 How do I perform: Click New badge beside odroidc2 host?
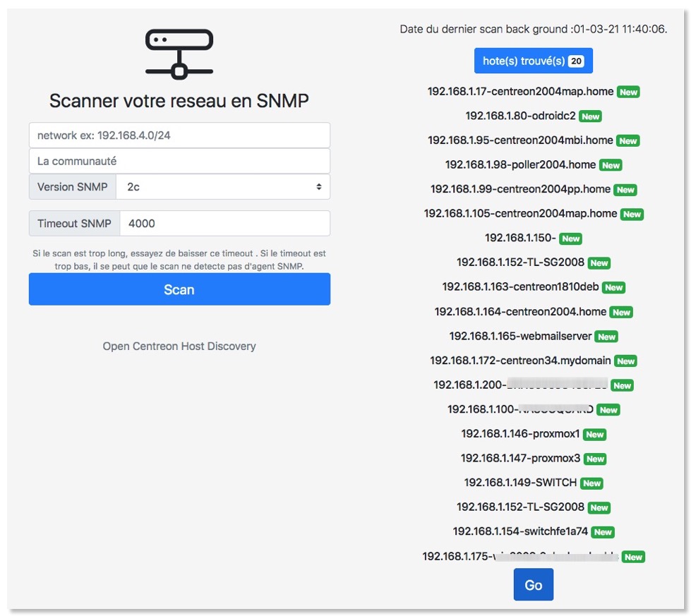coord(590,116)
